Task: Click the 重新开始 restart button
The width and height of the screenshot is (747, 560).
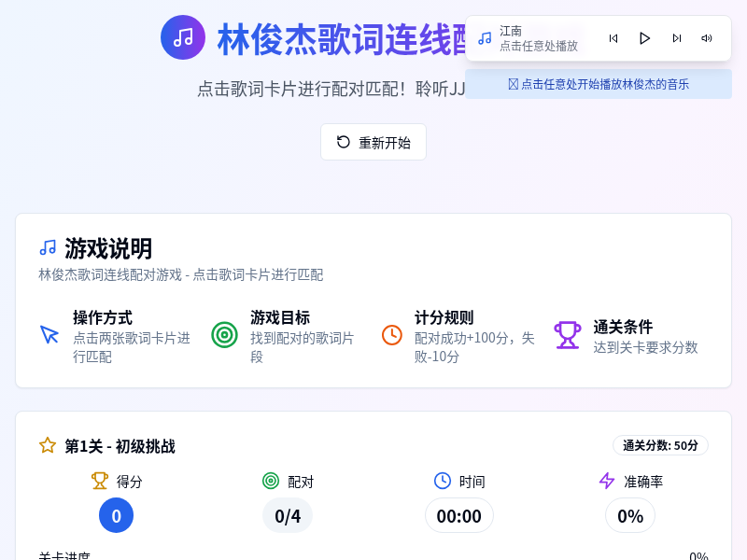Action: pos(373,142)
